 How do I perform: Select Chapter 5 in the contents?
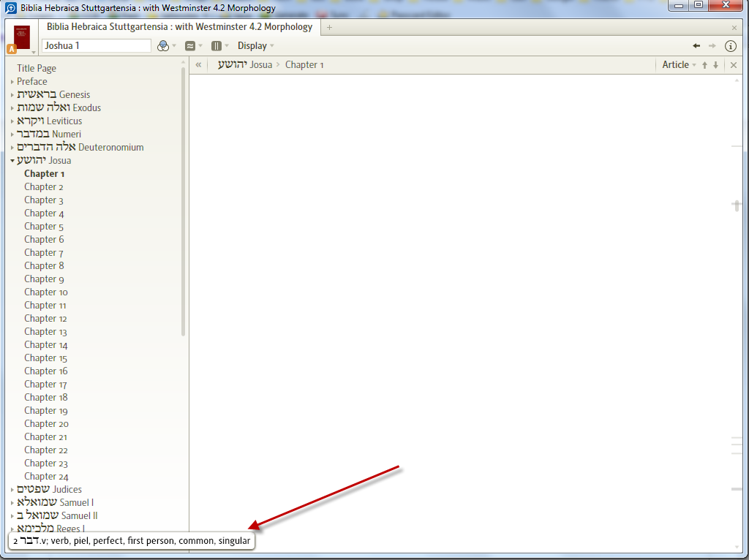(x=44, y=227)
